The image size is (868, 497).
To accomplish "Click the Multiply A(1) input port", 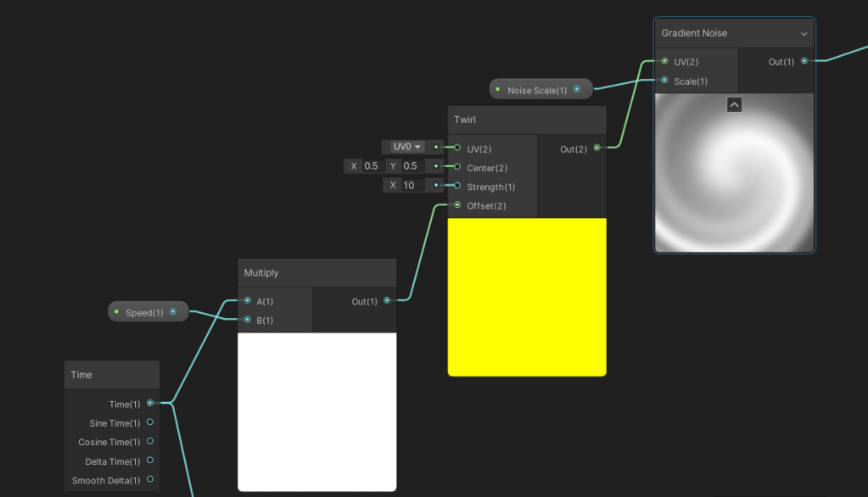I will tap(247, 300).
